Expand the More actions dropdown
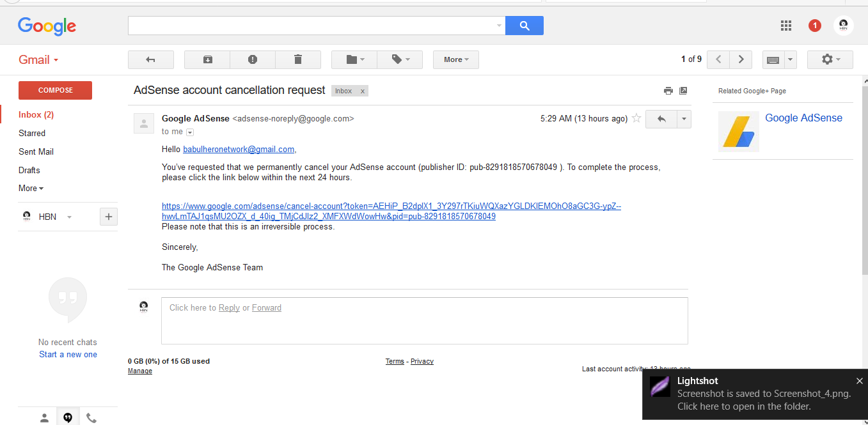 click(455, 59)
